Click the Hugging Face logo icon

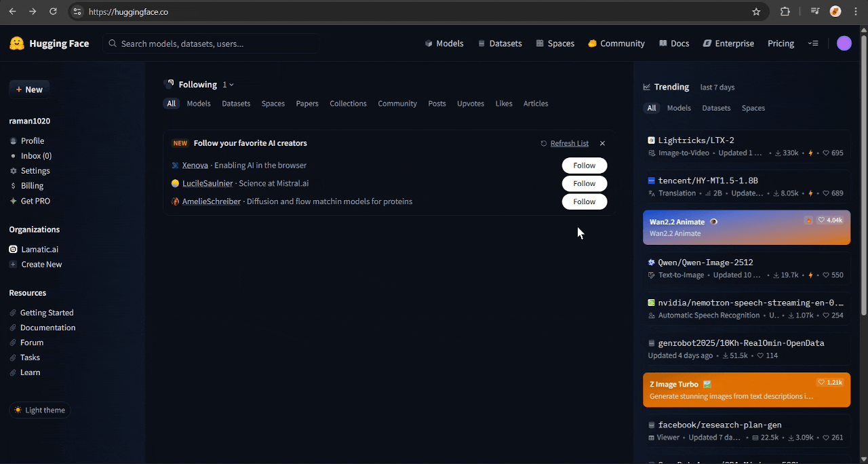tap(17, 43)
